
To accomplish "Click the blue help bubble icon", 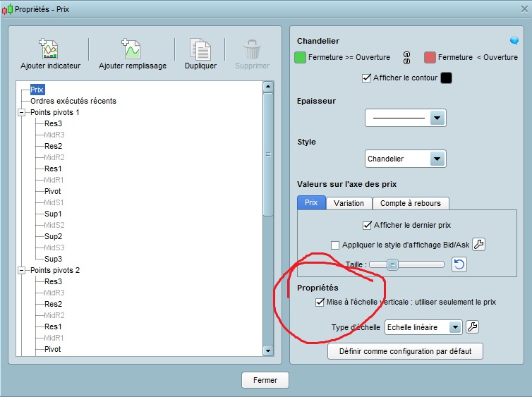I will click(514, 41).
